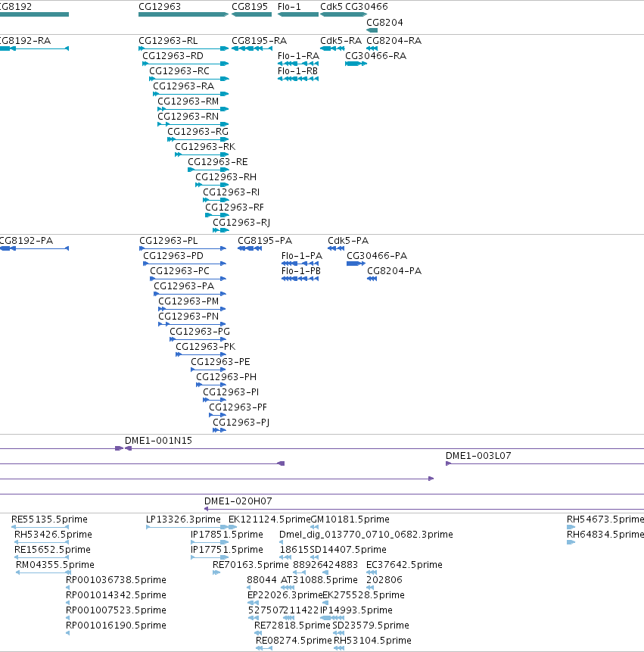Viewport: 644px width, 652px height.
Task: Click protein label Flo-1-PB
Action: (x=301, y=271)
